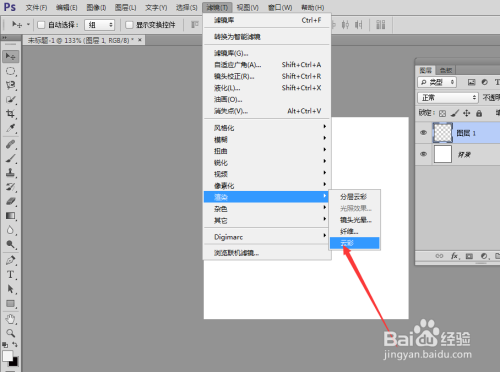Screen dimensions: 500x372
Task: Select the Quick Selection tool
Action: pos(11,100)
